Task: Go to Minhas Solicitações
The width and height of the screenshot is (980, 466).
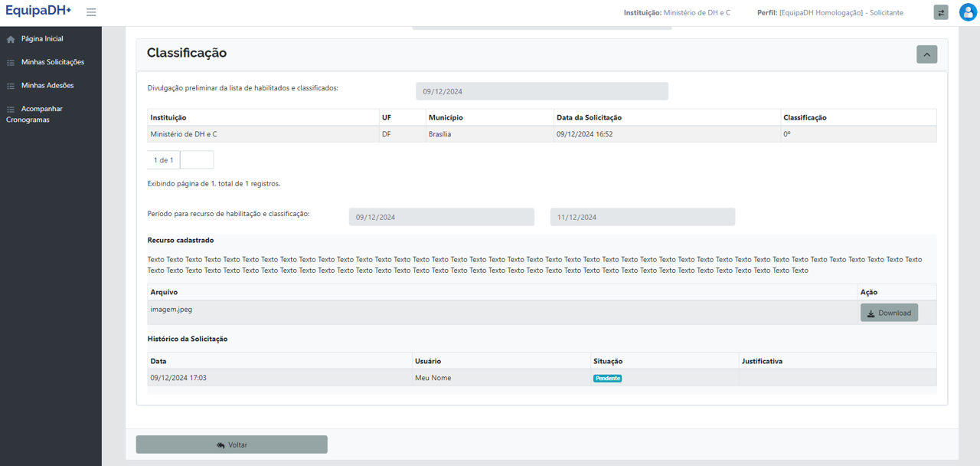Action: pos(53,62)
